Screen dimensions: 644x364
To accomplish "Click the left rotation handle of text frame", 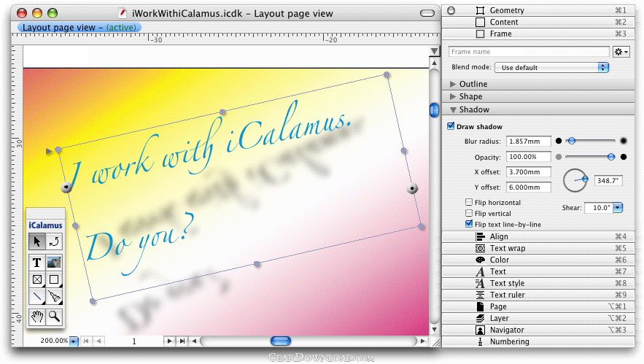I will pyautogui.click(x=66, y=187).
